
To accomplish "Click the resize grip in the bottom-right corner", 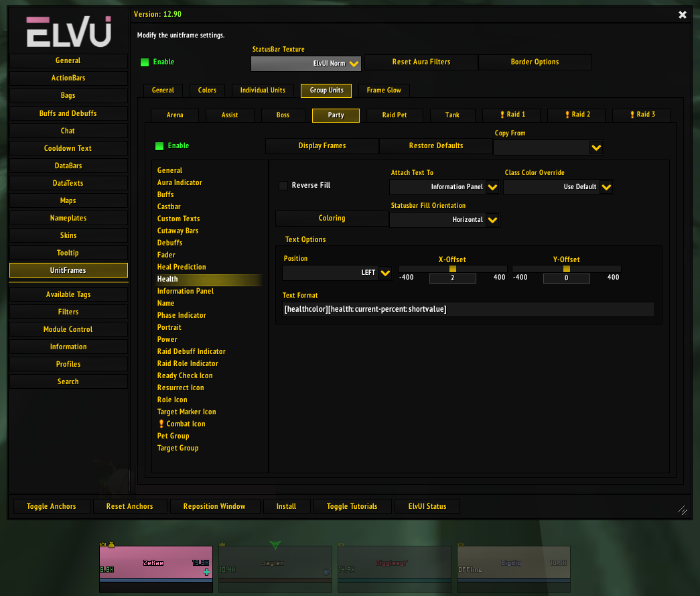I will 684,510.
